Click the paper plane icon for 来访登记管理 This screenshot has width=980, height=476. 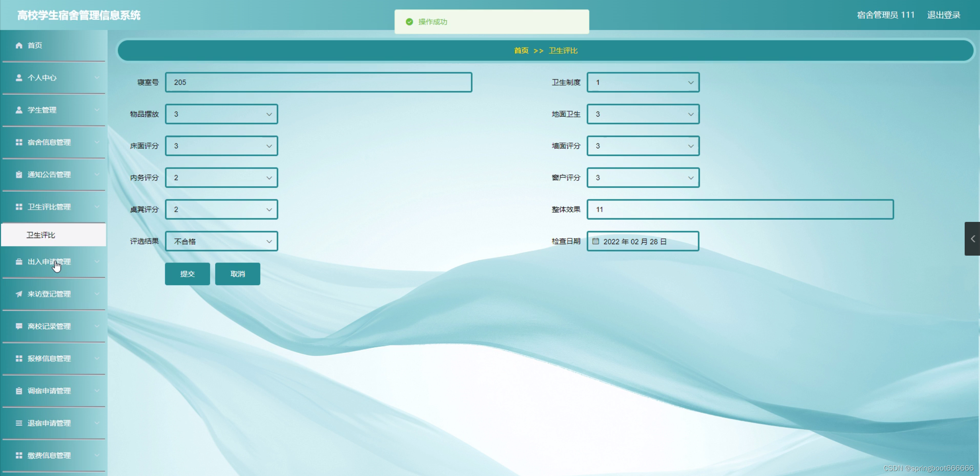tap(19, 294)
